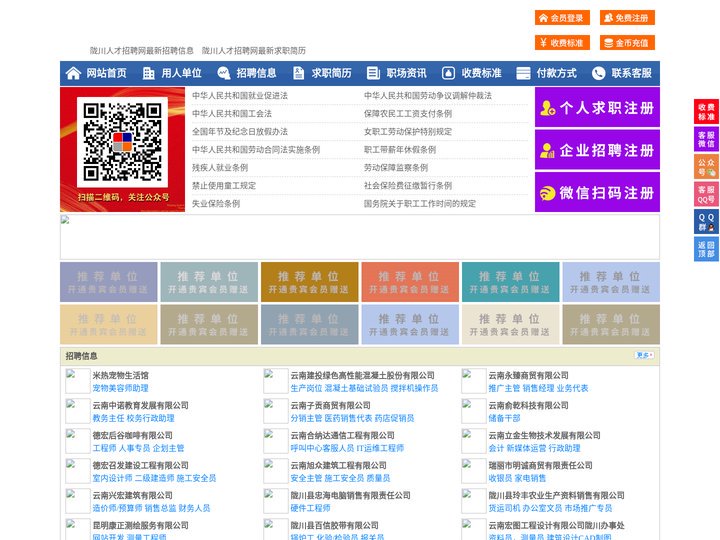Click the news page icon beside 职场资讯

point(373,73)
